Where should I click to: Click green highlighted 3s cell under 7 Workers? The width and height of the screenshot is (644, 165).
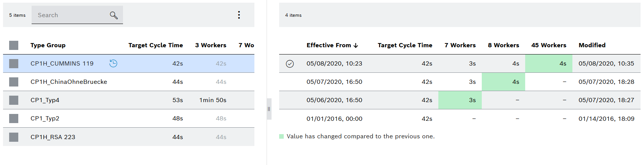coord(460,100)
